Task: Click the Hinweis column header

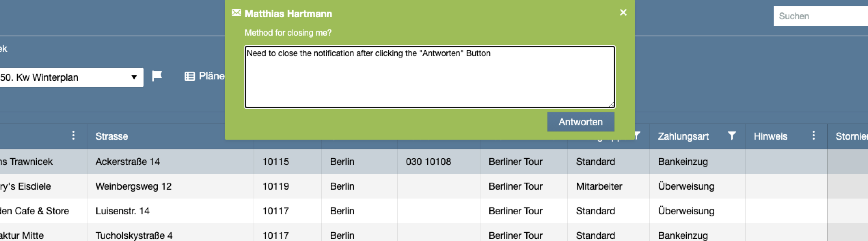Action: point(770,136)
